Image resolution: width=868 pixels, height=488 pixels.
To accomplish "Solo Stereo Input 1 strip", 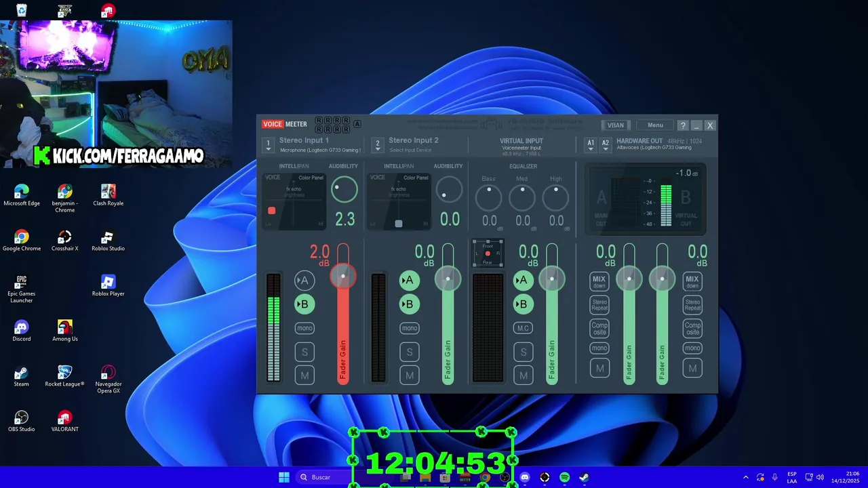I will click(304, 352).
